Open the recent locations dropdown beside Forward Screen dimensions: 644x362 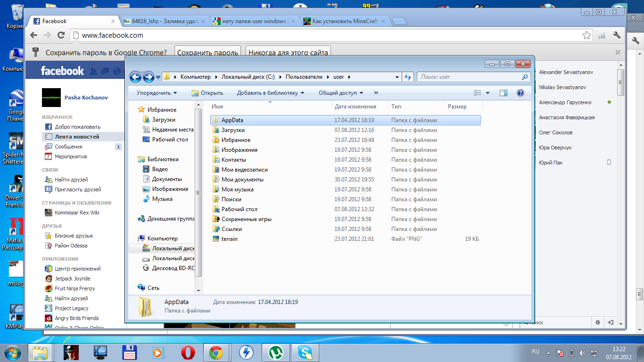tap(158, 77)
